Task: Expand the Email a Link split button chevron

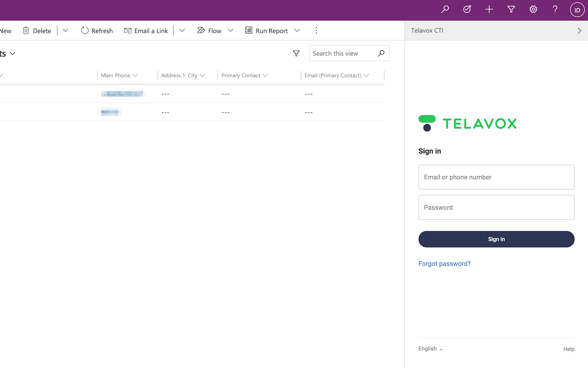Action: 182,30
